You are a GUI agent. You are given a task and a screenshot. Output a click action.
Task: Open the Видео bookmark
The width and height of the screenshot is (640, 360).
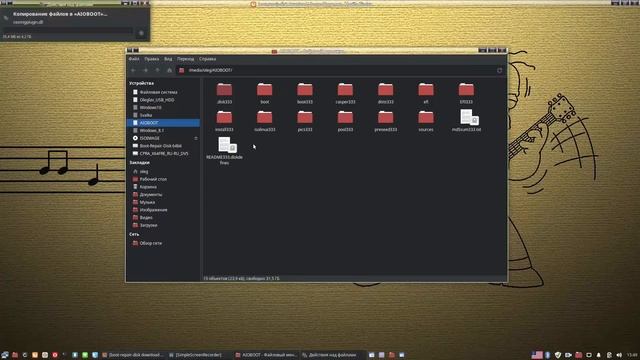coord(163,218)
